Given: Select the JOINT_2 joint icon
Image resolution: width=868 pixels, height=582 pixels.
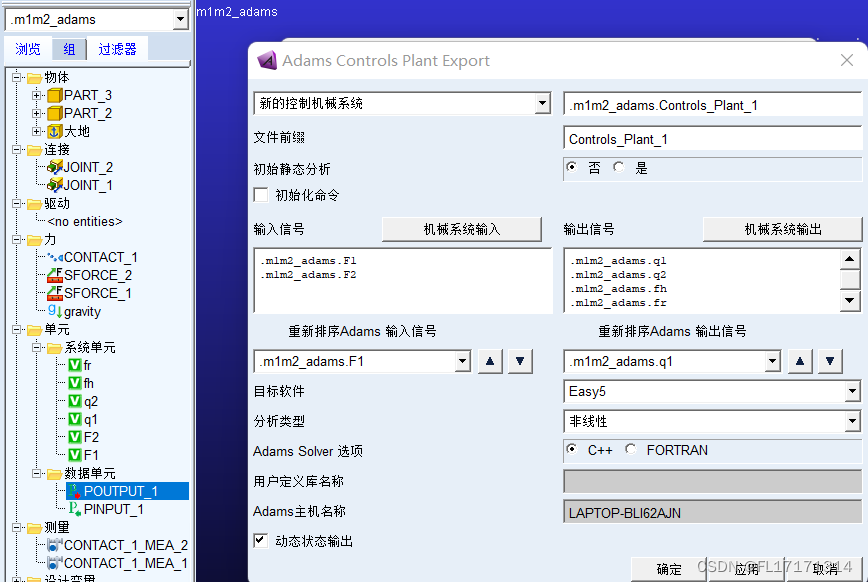Looking at the screenshot, I should tap(55, 167).
